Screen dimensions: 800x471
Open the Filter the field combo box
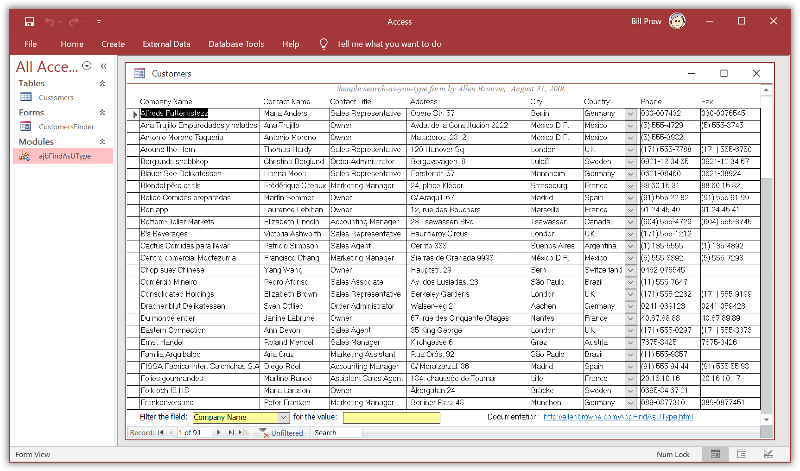click(283, 417)
